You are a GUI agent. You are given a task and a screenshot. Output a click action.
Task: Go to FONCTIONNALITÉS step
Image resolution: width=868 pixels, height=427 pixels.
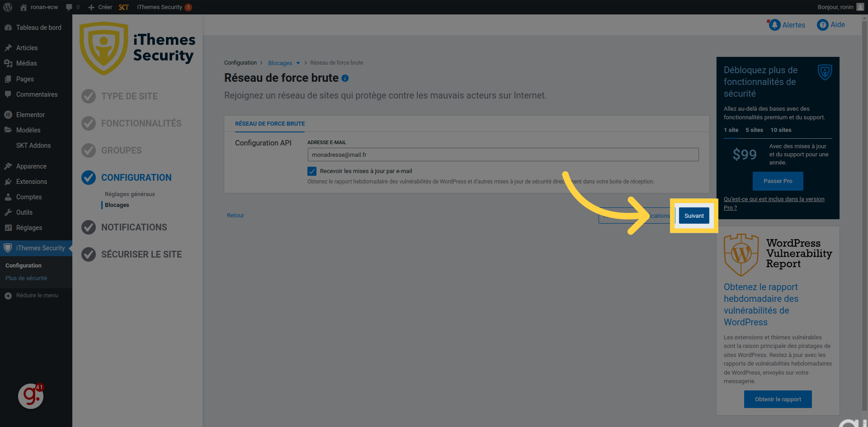[x=142, y=123]
